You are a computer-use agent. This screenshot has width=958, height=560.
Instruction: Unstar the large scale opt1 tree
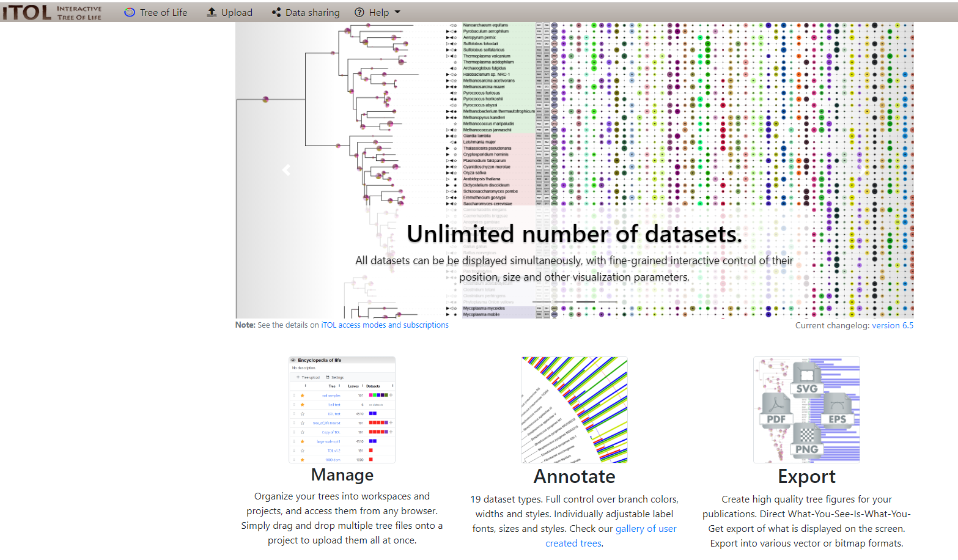tap(303, 441)
